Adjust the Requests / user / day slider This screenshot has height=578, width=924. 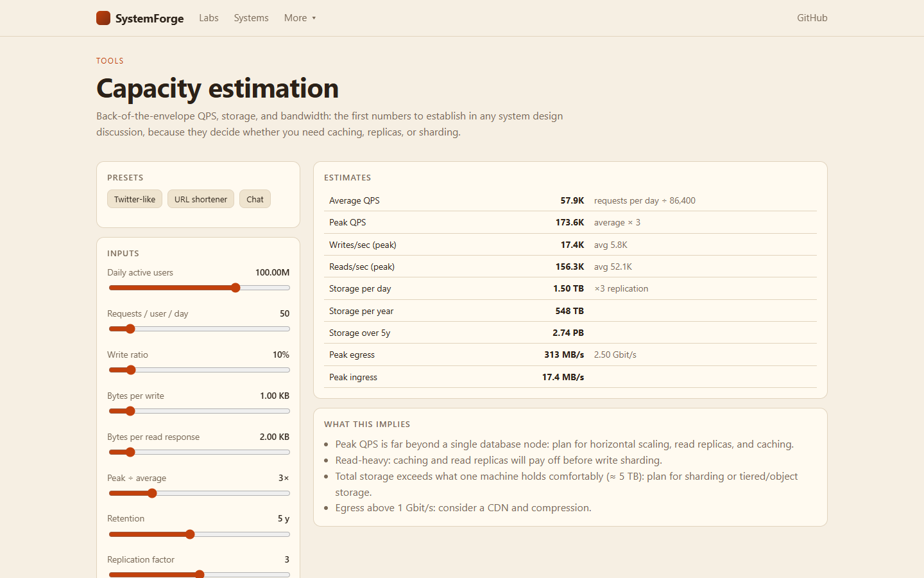click(199, 329)
